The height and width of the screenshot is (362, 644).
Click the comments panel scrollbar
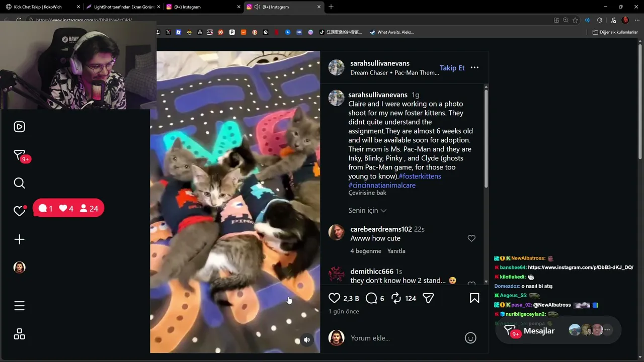click(486, 139)
